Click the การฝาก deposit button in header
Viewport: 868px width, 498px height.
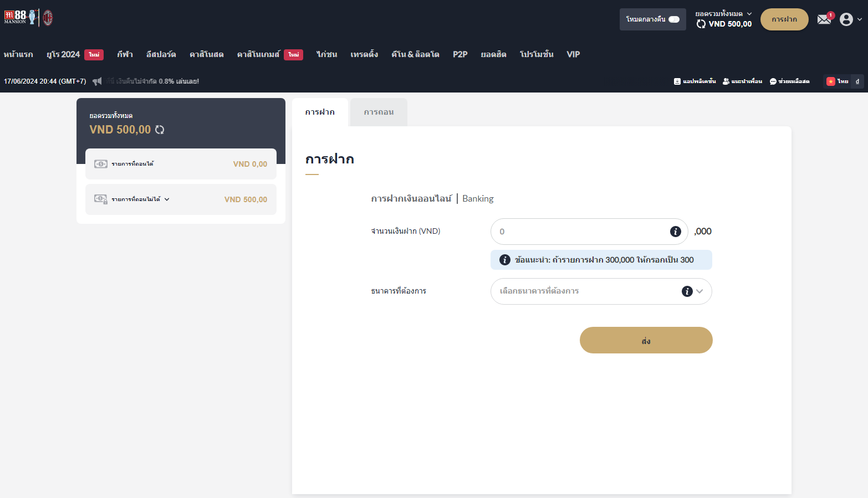(x=784, y=19)
